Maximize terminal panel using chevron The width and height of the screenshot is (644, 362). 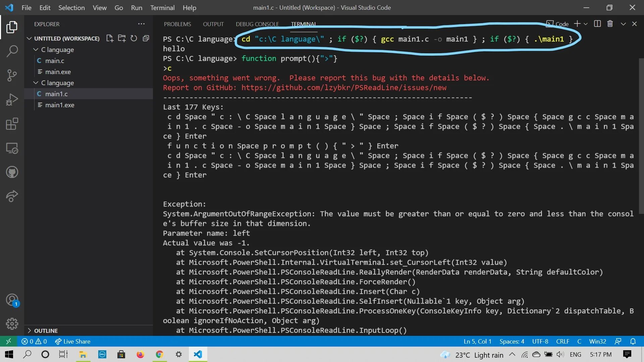pos(623,24)
